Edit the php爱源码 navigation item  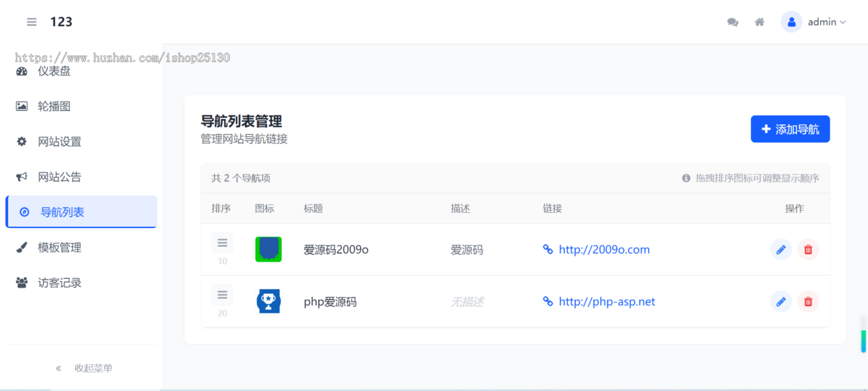780,302
